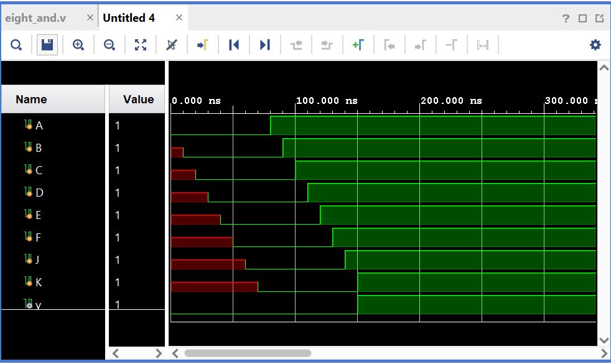Click the Zoom Fit icon

(141, 45)
